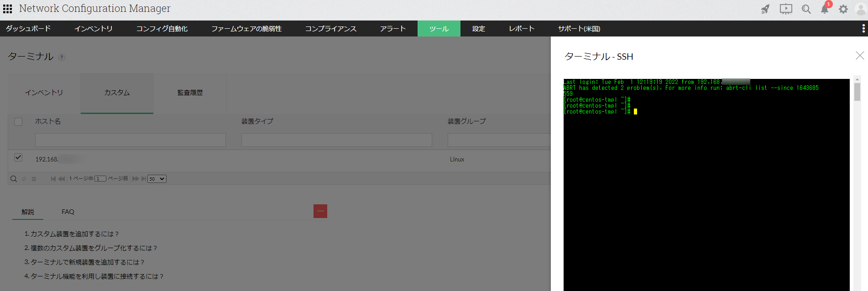Open the コンフィグ自動化 menu
The height and width of the screenshot is (291, 868).
click(162, 28)
